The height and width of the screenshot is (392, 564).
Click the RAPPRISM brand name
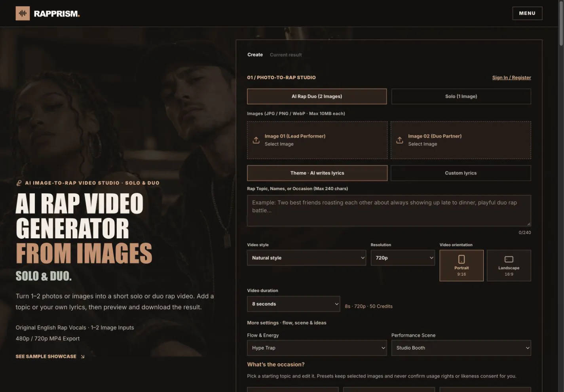point(57,14)
